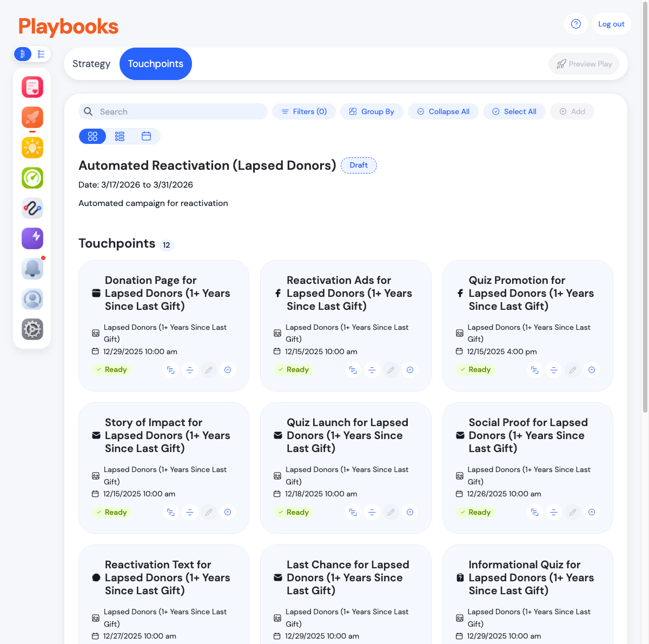The image size is (649, 644).
Task: Open the Filters (0) panel
Action: [304, 111]
